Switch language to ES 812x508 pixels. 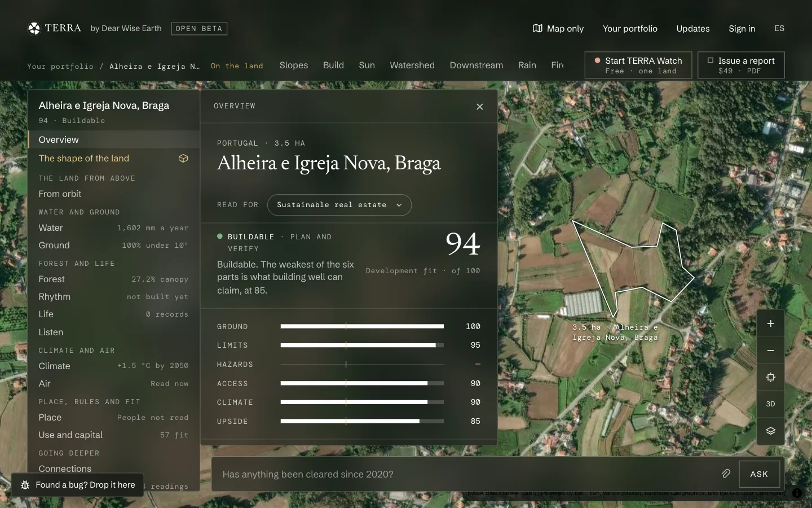(779, 28)
